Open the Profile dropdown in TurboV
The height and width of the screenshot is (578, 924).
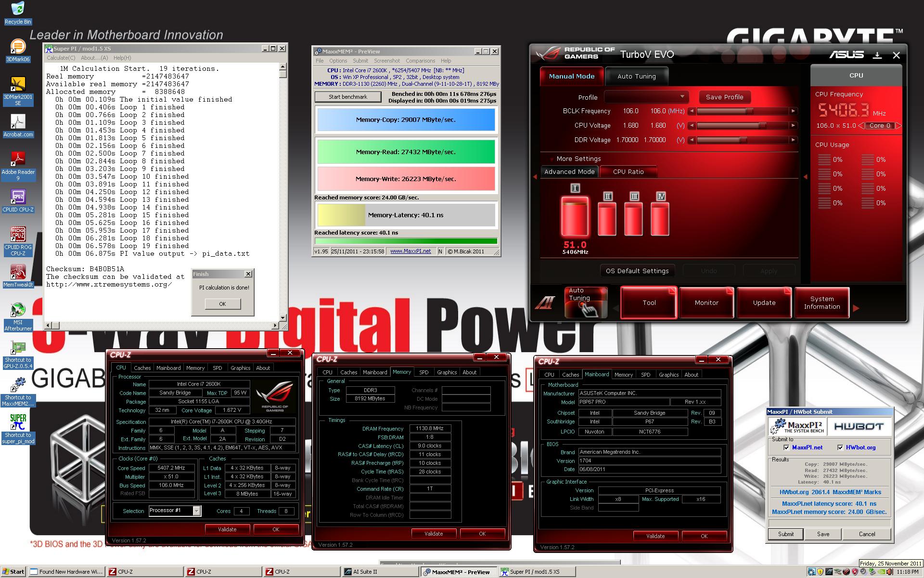[x=646, y=97]
